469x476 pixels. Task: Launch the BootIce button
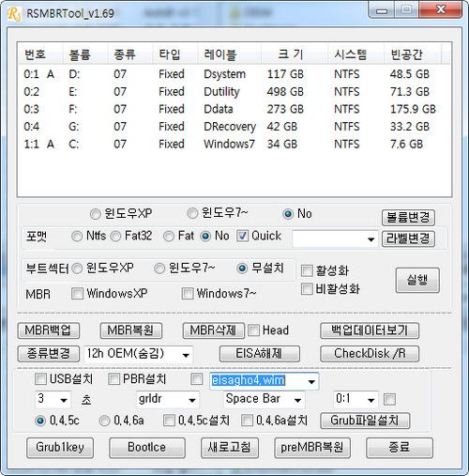pos(147,448)
